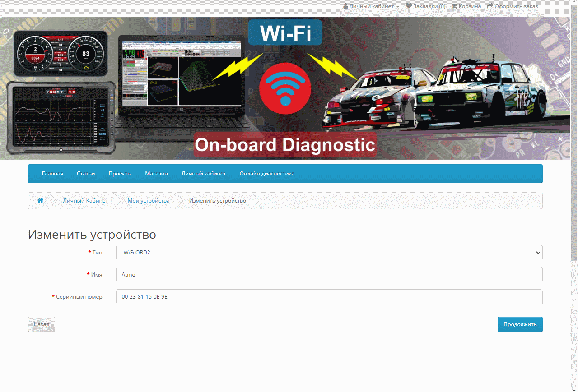Focus the Серийный номер input field
This screenshot has width=578, height=392.
click(329, 297)
